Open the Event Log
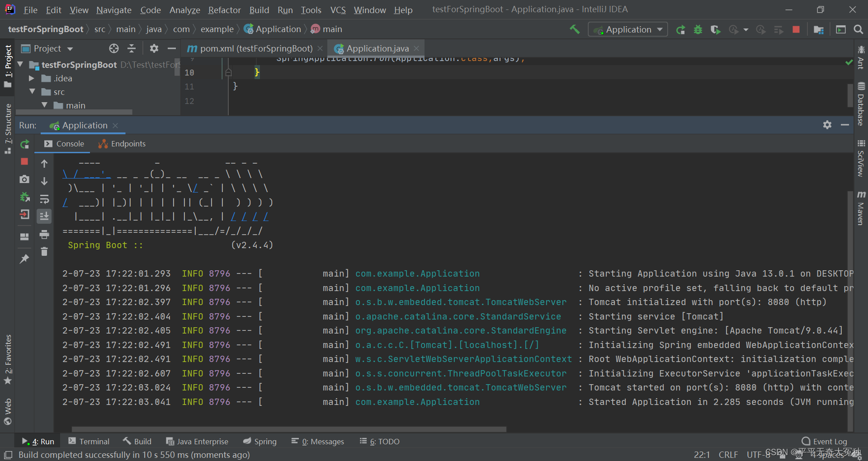The width and height of the screenshot is (868, 461). click(x=824, y=442)
